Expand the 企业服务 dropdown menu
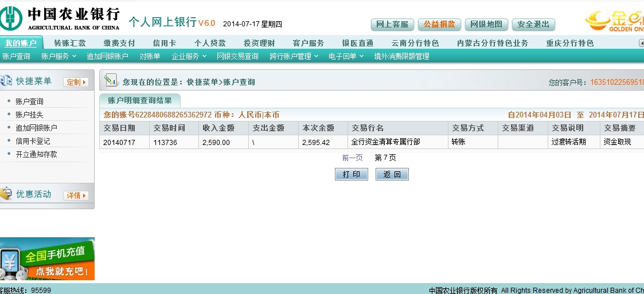The image size is (644, 294). coord(188,56)
